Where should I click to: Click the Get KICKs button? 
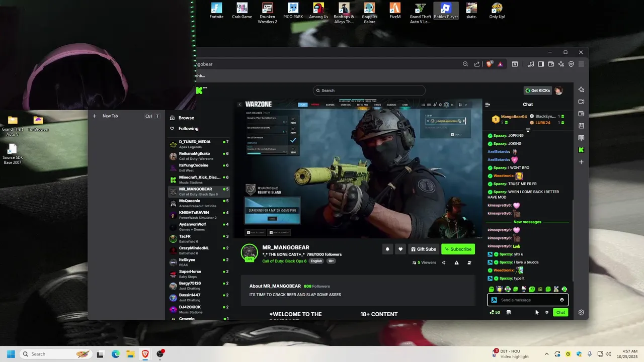tap(537, 90)
